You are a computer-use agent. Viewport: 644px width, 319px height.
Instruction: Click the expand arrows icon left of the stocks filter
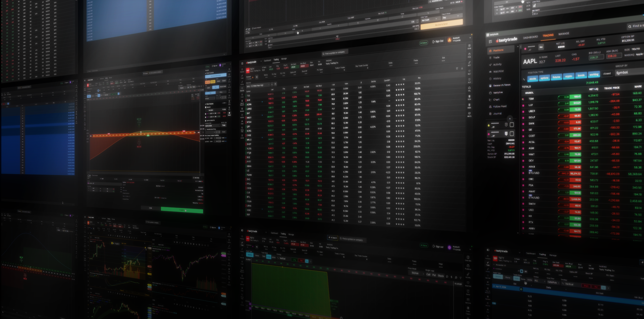[x=524, y=79]
